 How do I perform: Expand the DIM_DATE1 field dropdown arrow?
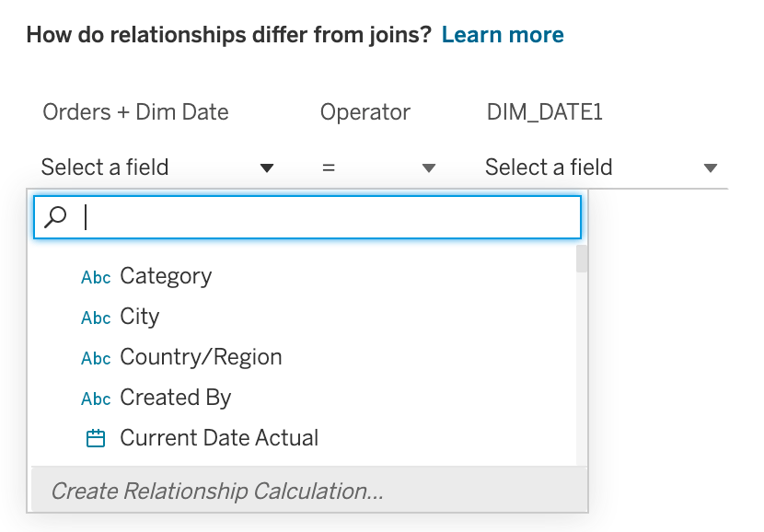tap(711, 168)
